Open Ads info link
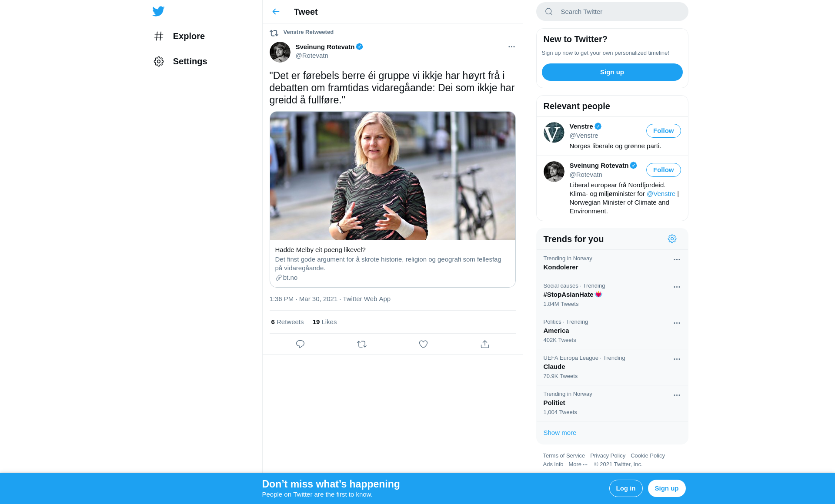The width and height of the screenshot is (835, 504). click(x=553, y=464)
